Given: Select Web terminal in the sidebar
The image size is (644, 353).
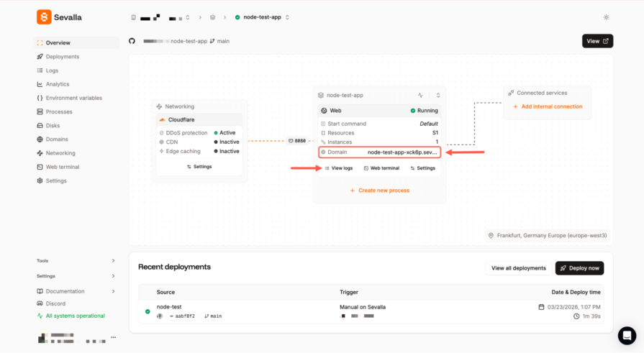Looking at the screenshot, I should click(62, 167).
